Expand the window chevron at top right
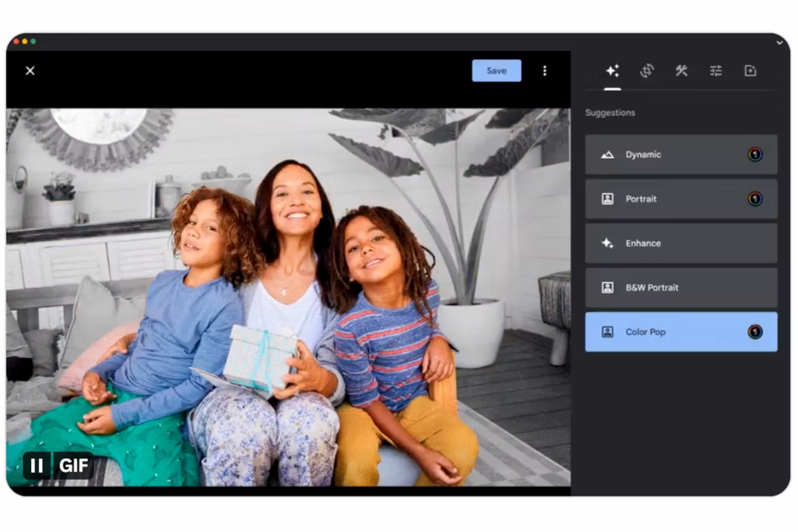 tap(779, 43)
